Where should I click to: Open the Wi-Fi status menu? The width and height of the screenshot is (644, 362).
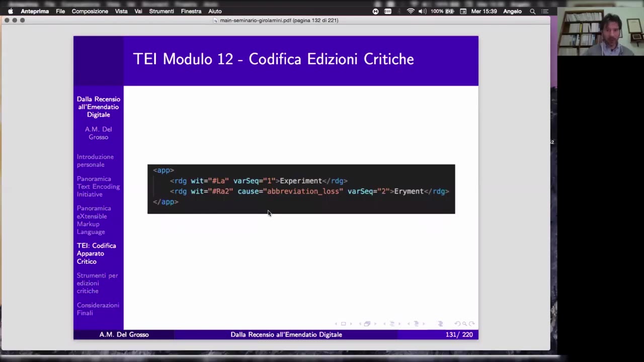[x=411, y=11]
